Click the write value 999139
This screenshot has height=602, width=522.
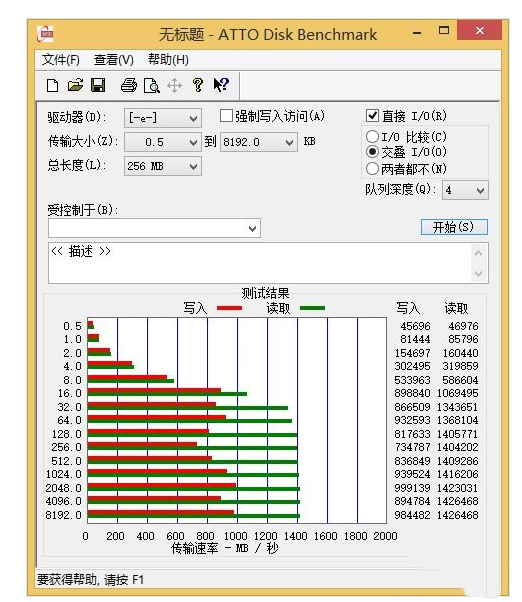point(412,488)
